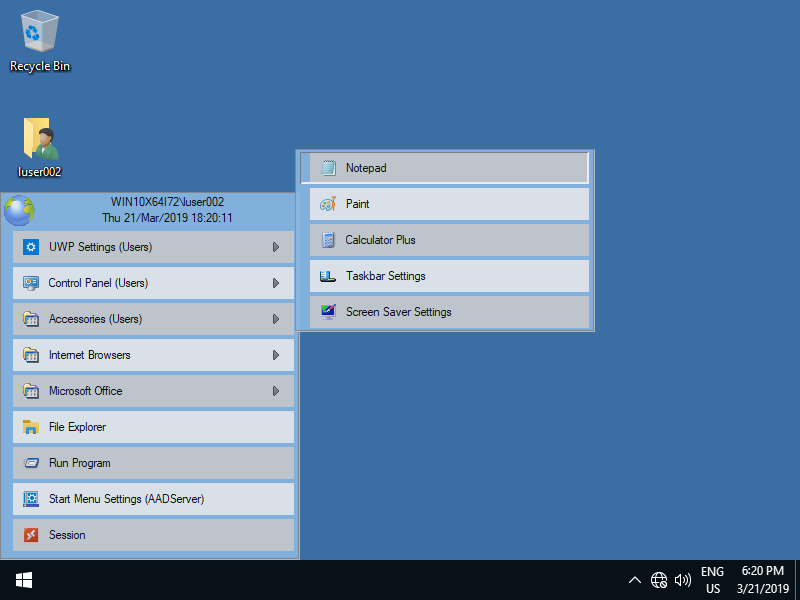Expand the UWP Settings (Users) arrow
This screenshot has height=600, width=800.
(276, 247)
